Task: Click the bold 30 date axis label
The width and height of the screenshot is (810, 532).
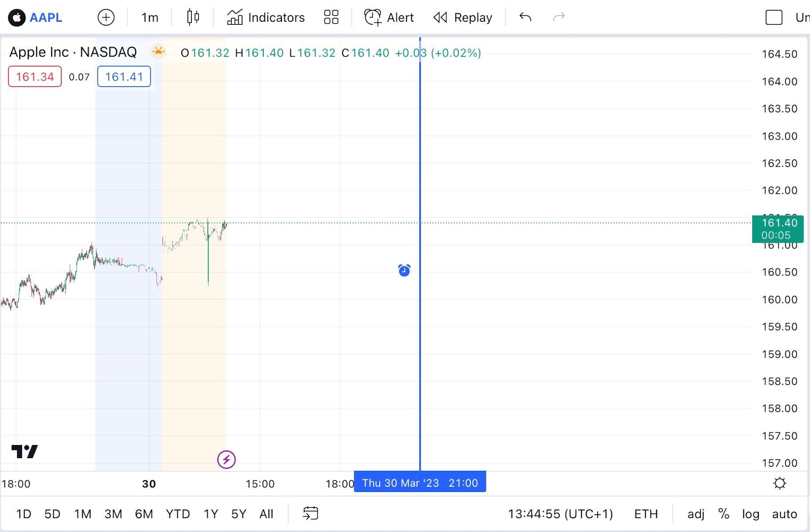Action: [x=149, y=484]
